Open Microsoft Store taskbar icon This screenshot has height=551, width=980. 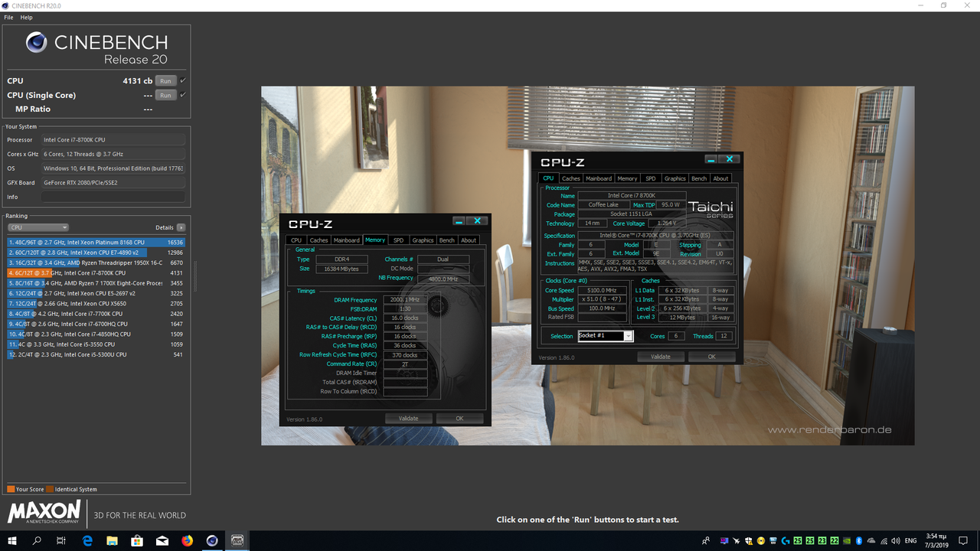(x=137, y=541)
